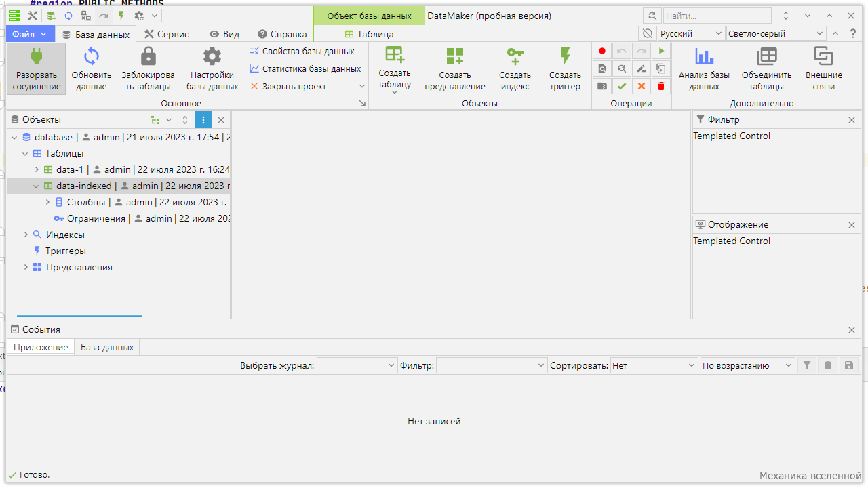
Task: Select the Триггеры tree item
Action: click(65, 251)
